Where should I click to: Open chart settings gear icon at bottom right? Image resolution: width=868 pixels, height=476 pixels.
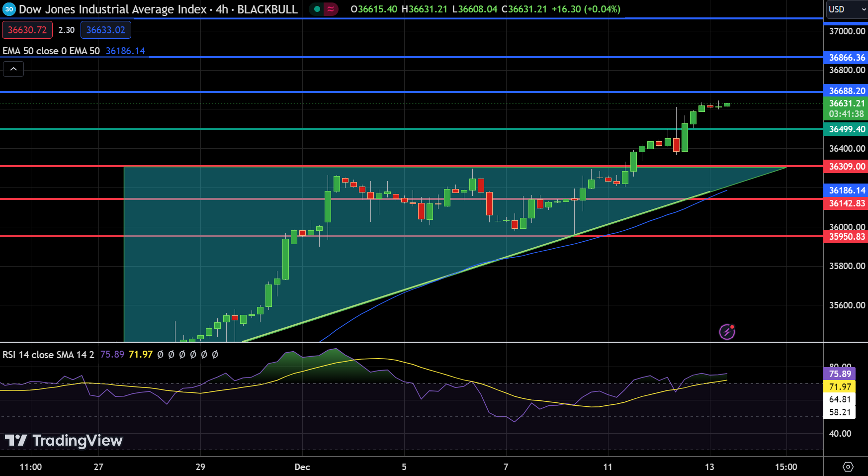(848, 467)
